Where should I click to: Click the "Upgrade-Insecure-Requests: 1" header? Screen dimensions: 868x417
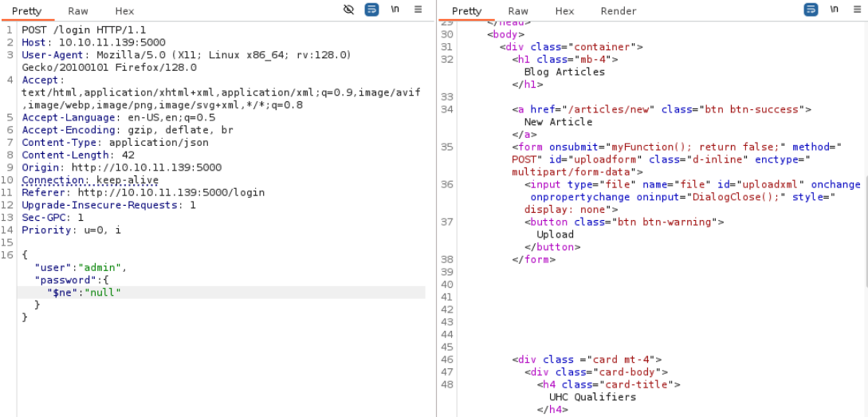(x=109, y=205)
